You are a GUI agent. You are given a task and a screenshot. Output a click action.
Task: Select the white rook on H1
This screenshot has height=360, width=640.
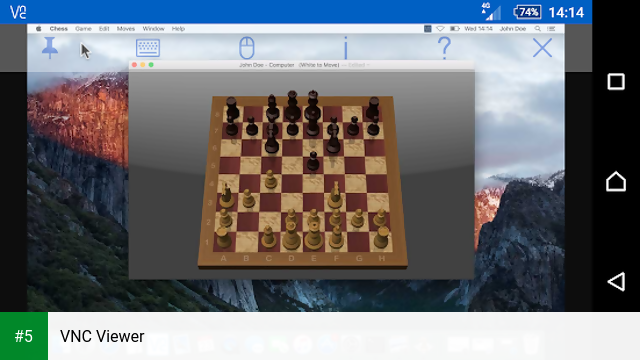point(382,237)
